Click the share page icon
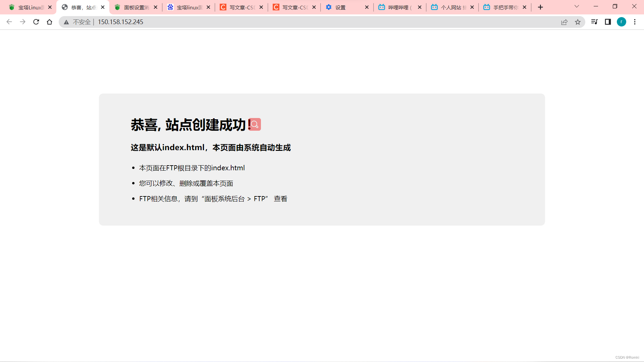Screen dimensions: 644x362 (564, 22)
